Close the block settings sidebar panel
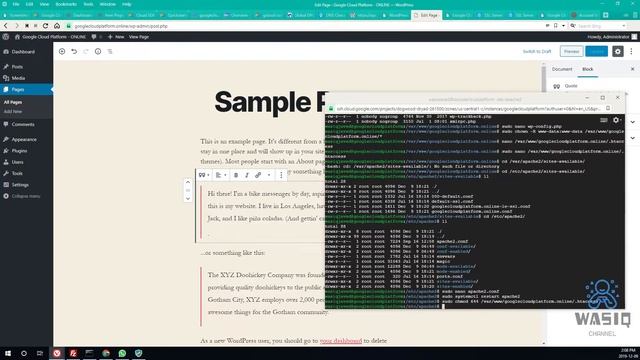The height and width of the screenshot is (360, 640). pos(632,69)
